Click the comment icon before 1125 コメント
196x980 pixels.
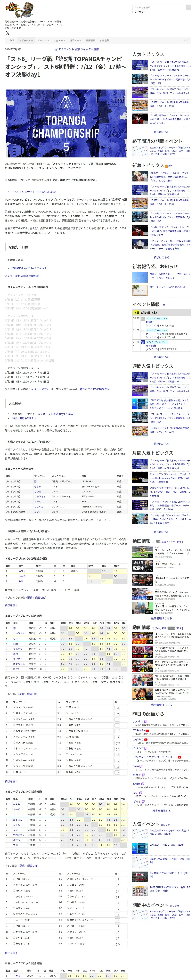[x=56, y=49]
